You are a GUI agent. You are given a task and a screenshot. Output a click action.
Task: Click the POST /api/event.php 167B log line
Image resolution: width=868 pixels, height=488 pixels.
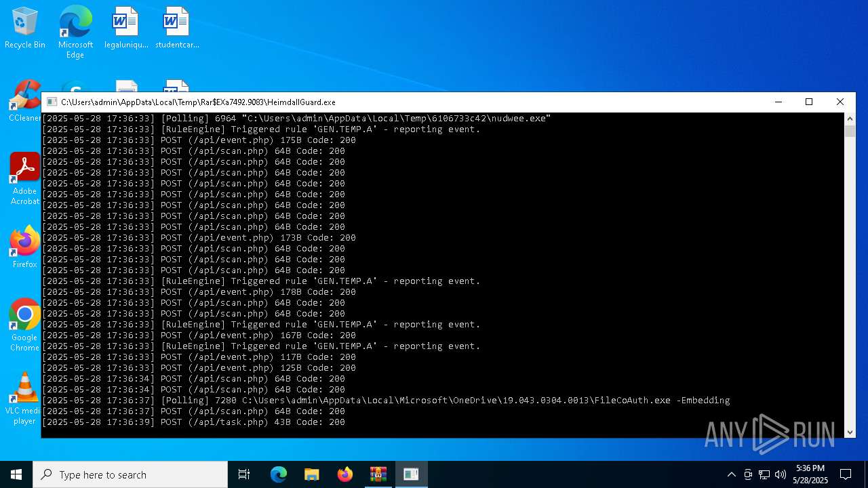point(199,335)
